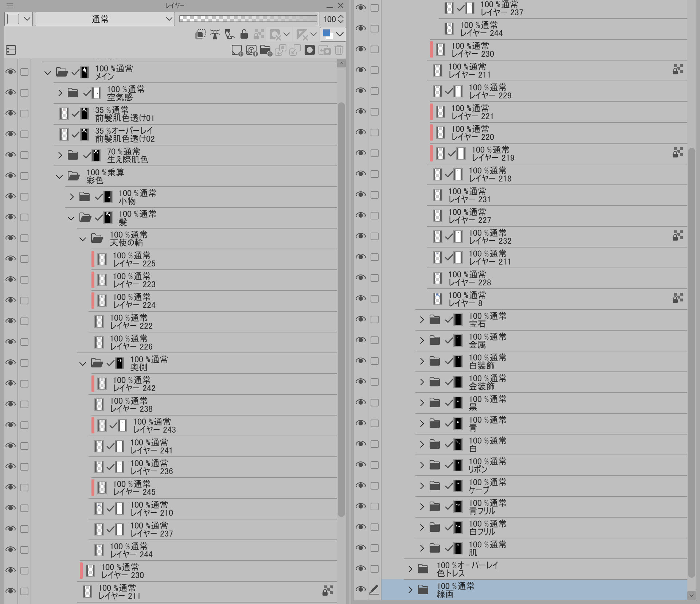The height and width of the screenshot is (604, 700).
Task: Open the layer panel hamburger menu
Action: [10, 6]
